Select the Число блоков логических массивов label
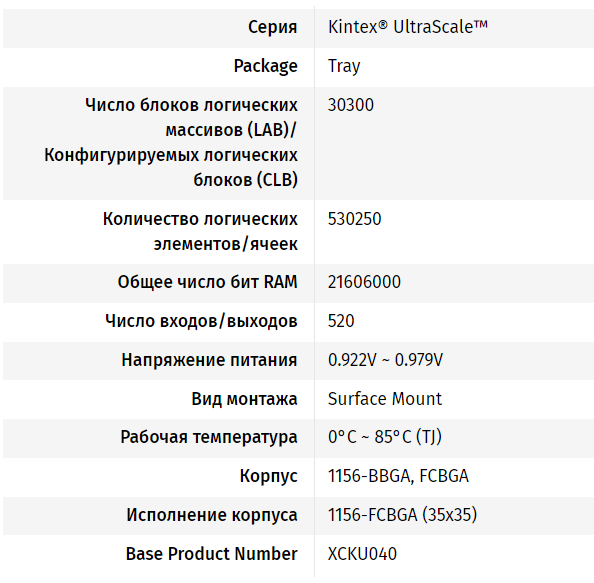The image size is (594, 583). [171, 142]
